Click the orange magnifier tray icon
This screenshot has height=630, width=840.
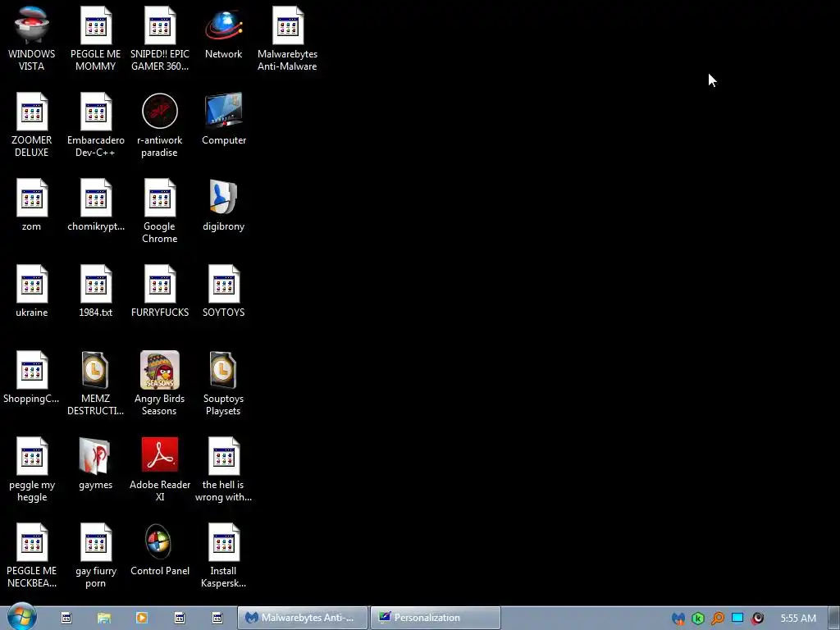pos(718,619)
